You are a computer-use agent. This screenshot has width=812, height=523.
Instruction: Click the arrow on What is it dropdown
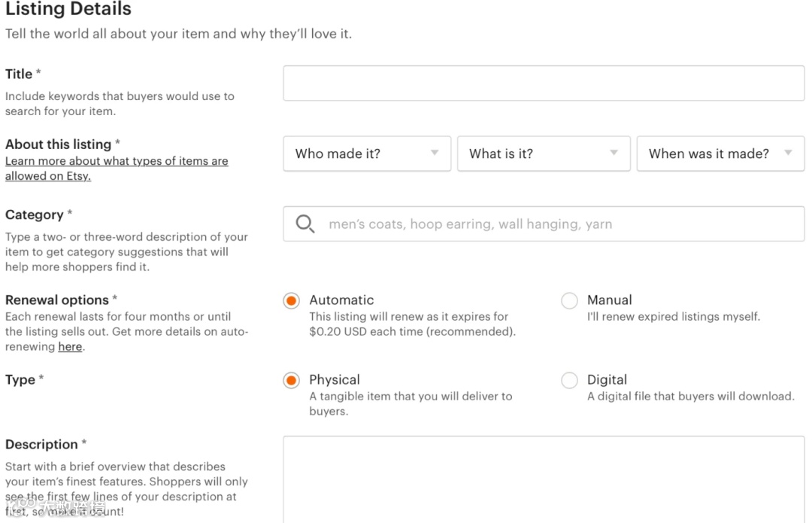point(614,153)
